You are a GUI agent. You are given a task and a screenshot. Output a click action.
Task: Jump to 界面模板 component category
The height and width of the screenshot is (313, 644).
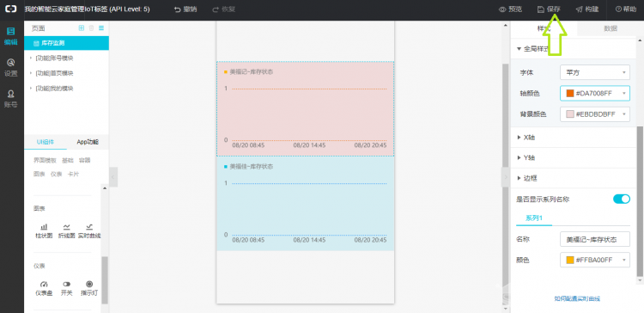pyautogui.click(x=46, y=160)
